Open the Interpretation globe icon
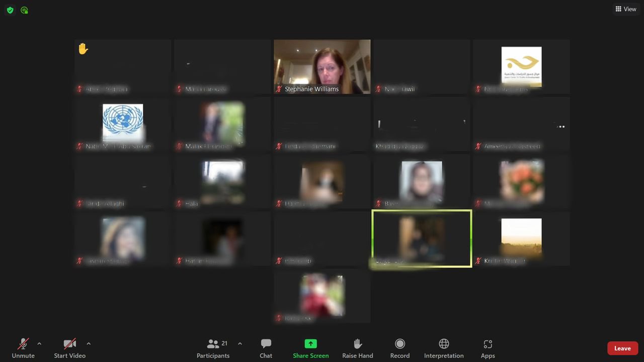644x362 pixels. [x=444, y=344]
